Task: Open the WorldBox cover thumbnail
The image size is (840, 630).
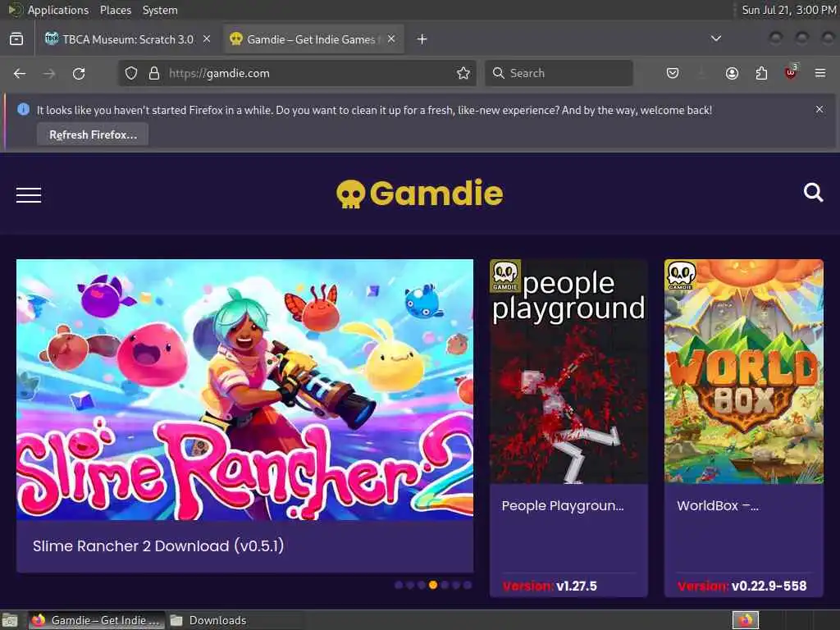Action: (x=743, y=372)
